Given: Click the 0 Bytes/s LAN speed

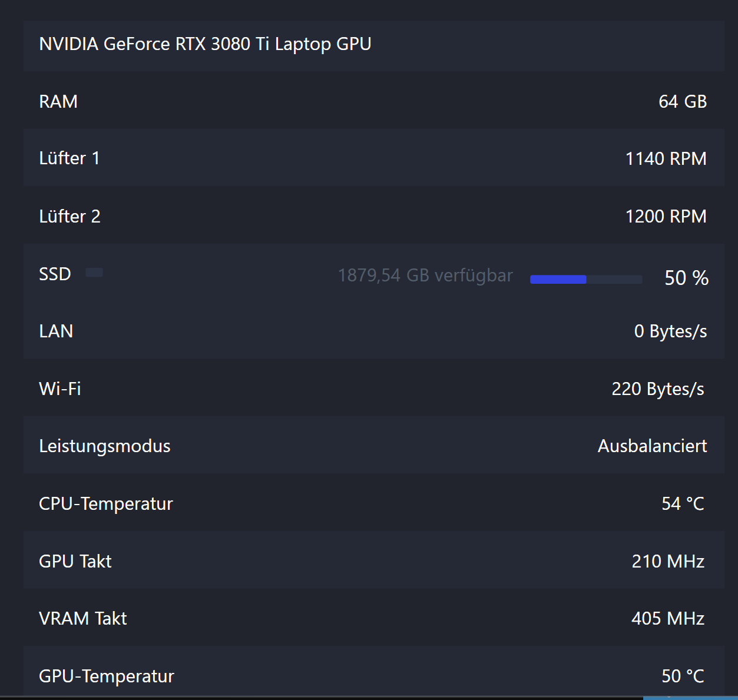Looking at the screenshot, I should (670, 331).
